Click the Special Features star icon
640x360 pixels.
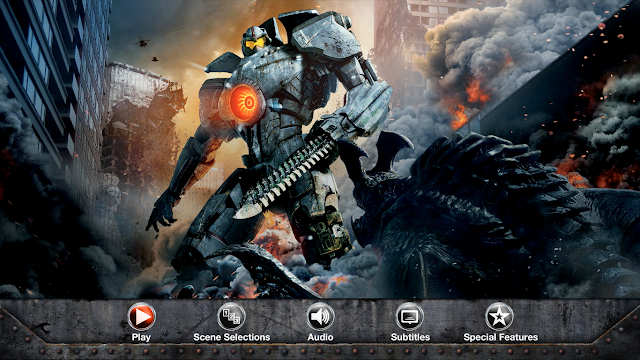(499, 316)
